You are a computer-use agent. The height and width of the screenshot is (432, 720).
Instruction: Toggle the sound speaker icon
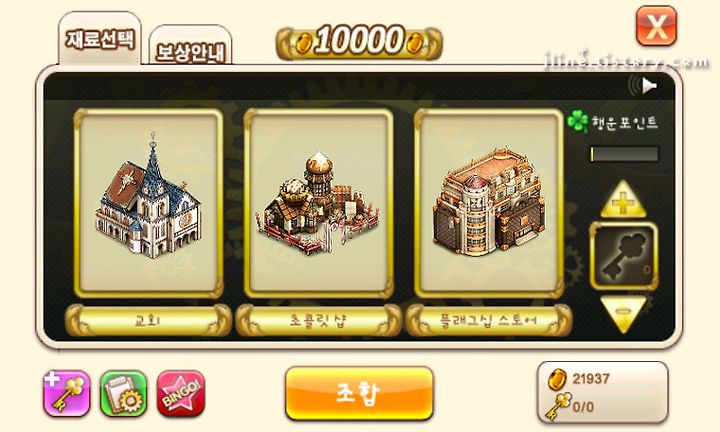[x=643, y=85]
